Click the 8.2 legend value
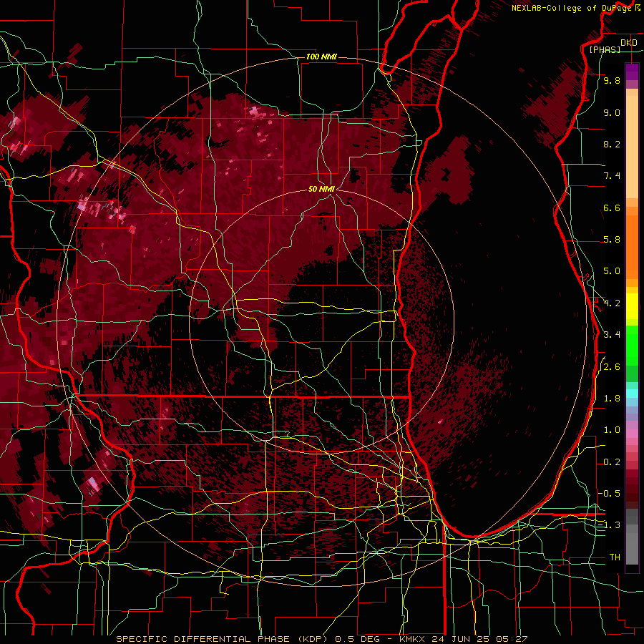 [x=612, y=144]
